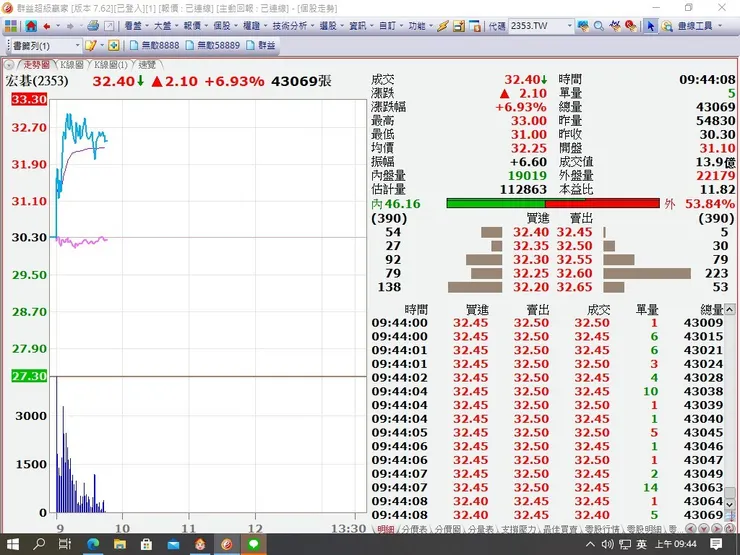Open the green LINE app in taskbar
This screenshot has height=555, width=740.
253,545
